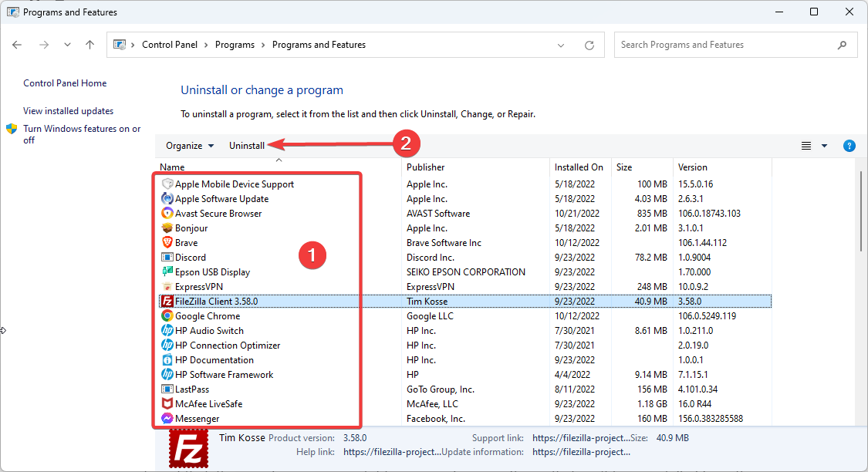868x472 pixels.
Task: Open View installed updates link
Action: pyautogui.click(x=68, y=110)
